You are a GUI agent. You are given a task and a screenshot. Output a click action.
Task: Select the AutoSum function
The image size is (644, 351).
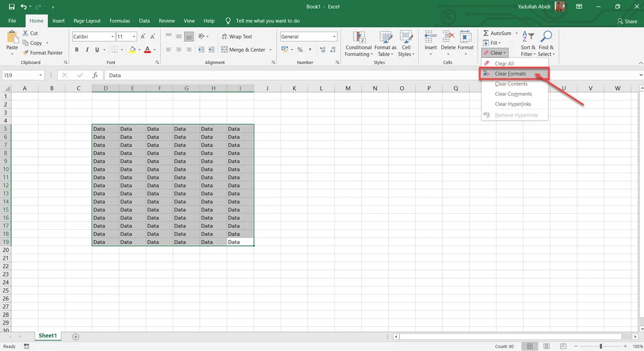tap(498, 33)
